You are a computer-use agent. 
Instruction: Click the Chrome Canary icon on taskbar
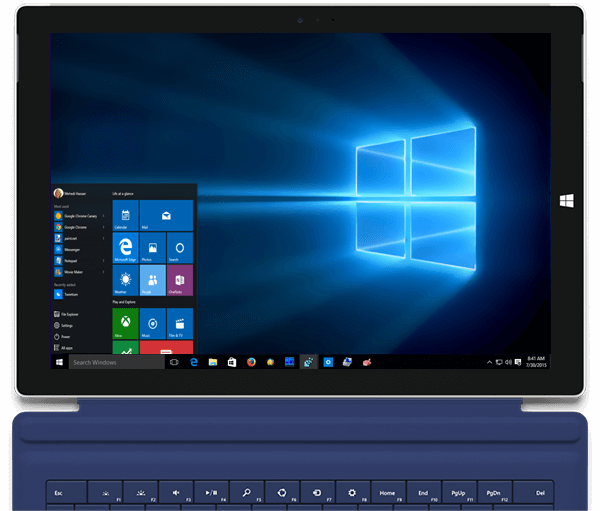pyautogui.click(x=271, y=362)
